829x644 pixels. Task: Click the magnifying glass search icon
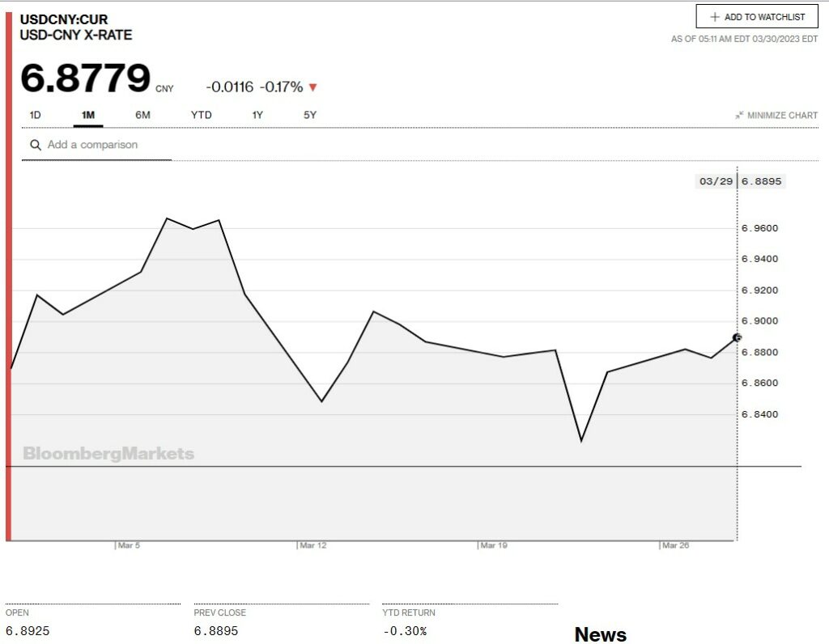coord(35,145)
